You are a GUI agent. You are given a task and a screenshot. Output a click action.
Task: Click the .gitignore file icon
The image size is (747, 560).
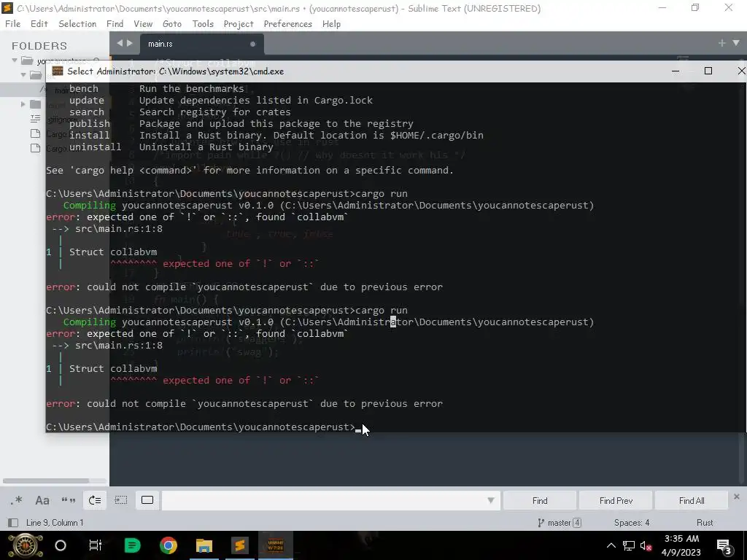click(35, 119)
